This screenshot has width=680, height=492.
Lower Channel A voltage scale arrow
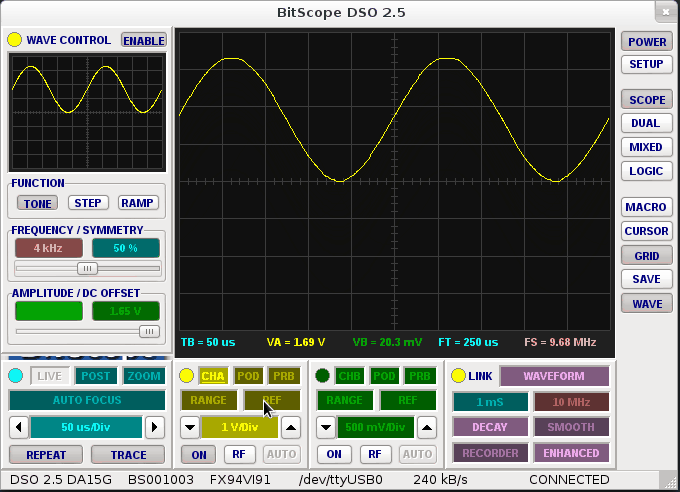[x=189, y=427]
